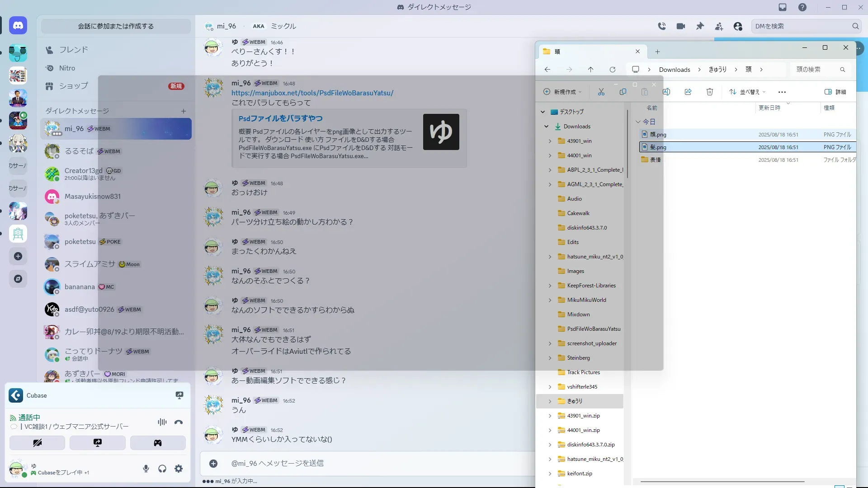
Task: Toggle camera on in voice panel
Action: pyautogui.click(x=37, y=443)
